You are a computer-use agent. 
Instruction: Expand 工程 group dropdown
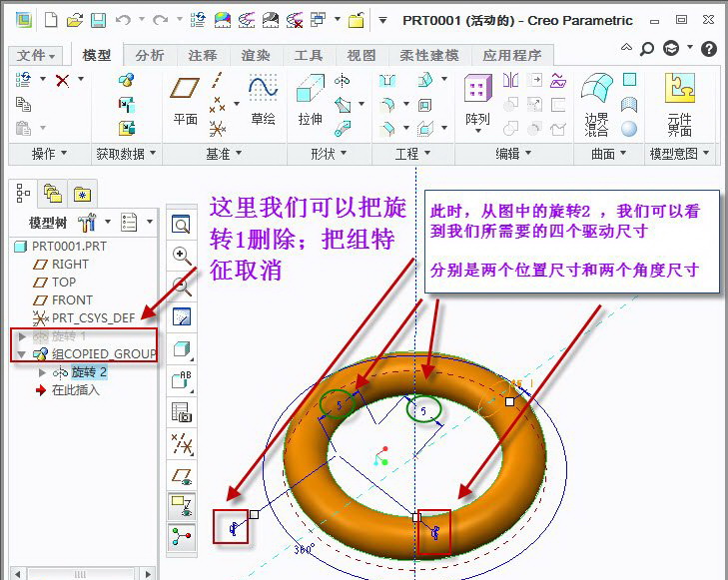412,154
